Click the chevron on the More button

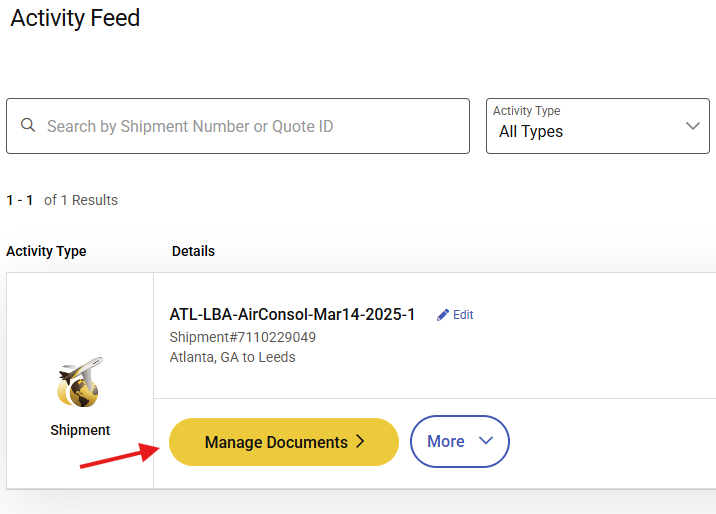487,441
